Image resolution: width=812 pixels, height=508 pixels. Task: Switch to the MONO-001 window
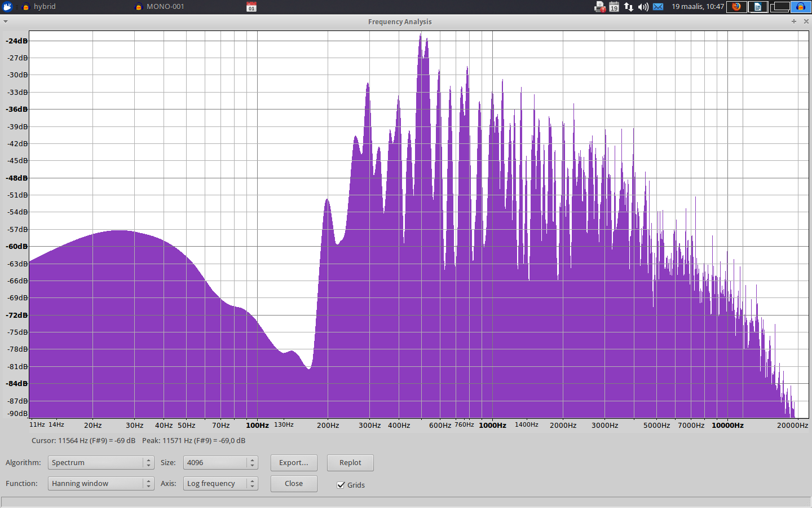pyautogui.click(x=165, y=7)
